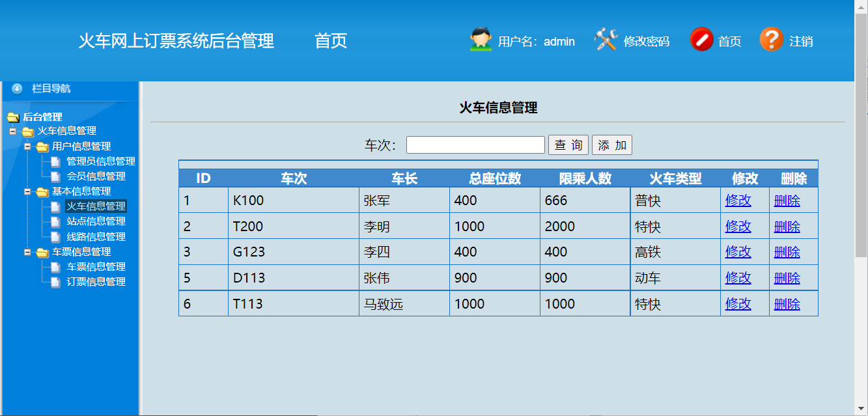Collapse the 火车信息管理 tree branch
The image size is (868, 416).
tap(16, 132)
